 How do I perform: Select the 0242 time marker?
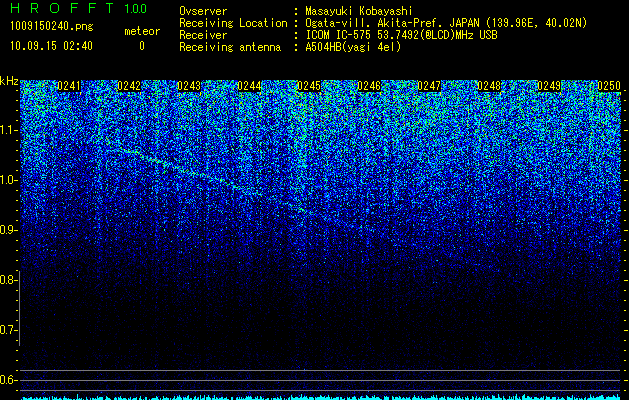[x=129, y=86]
